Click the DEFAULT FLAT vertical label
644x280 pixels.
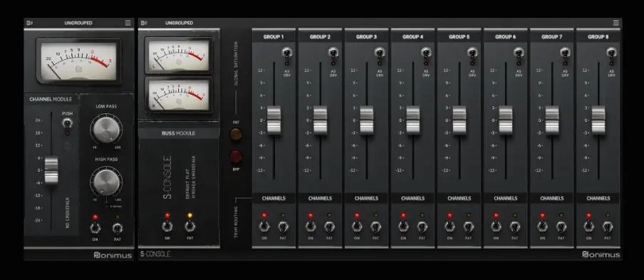pyautogui.click(x=187, y=184)
